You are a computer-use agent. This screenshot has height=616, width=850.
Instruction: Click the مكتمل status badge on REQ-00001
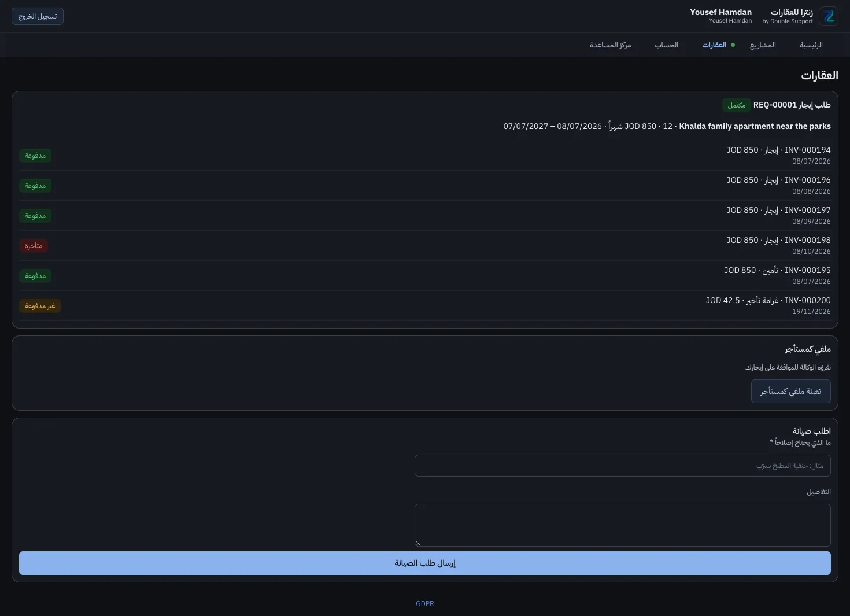coord(736,105)
